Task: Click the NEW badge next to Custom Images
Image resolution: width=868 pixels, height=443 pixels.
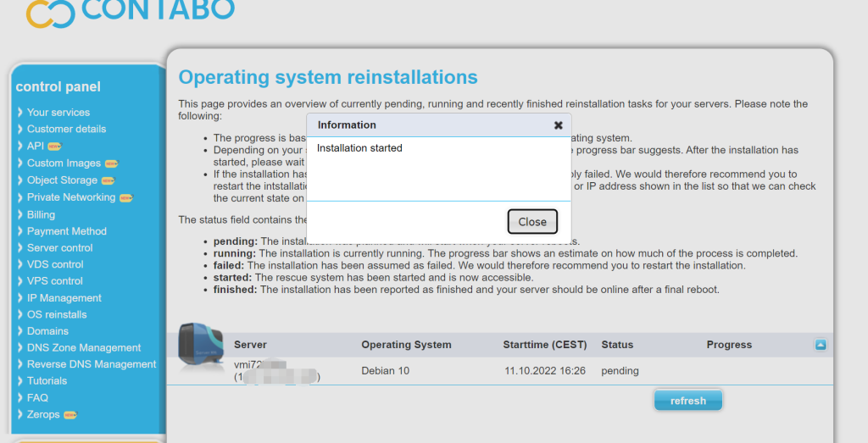Action: (x=111, y=163)
